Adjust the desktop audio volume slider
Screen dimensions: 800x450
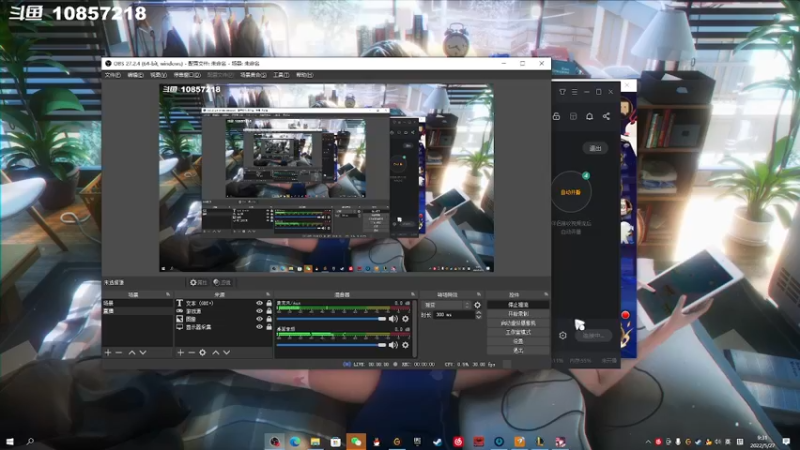pos(332,345)
